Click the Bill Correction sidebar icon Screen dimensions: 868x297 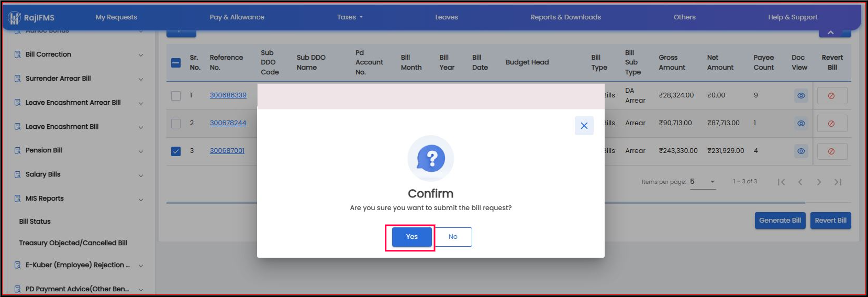coord(17,54)
